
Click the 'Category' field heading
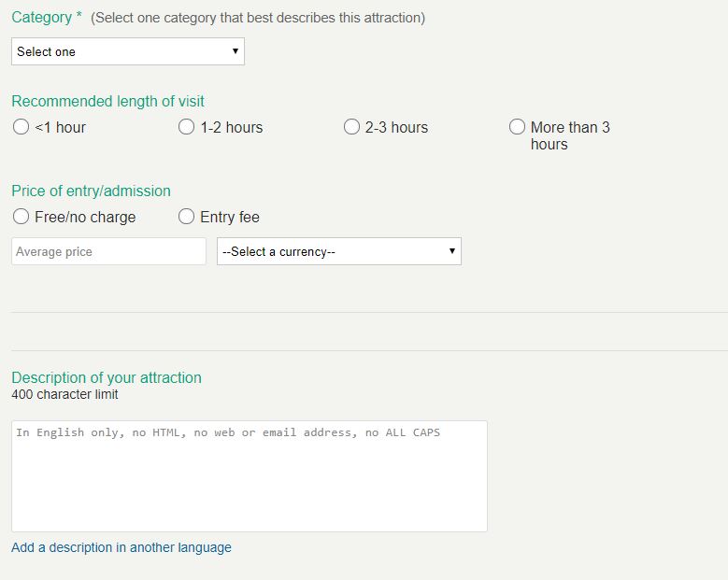coord(41,17)
